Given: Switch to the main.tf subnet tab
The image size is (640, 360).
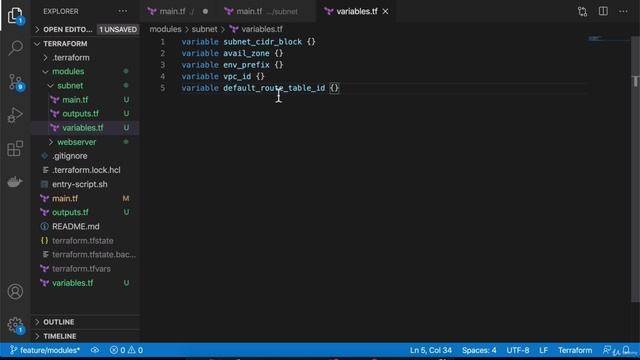Looking at the screenshot, I should pyautogui.click(x=267, y=11).
